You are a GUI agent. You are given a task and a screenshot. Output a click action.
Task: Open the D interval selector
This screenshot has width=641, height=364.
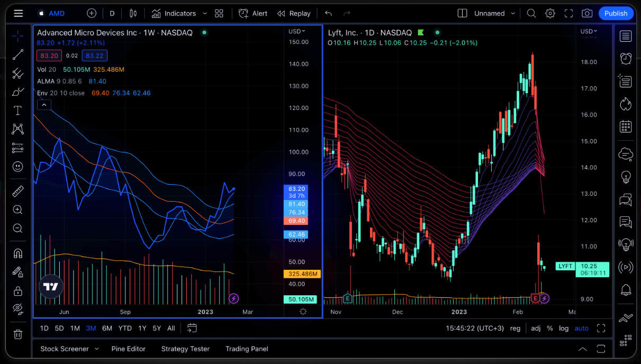point(112,13)
